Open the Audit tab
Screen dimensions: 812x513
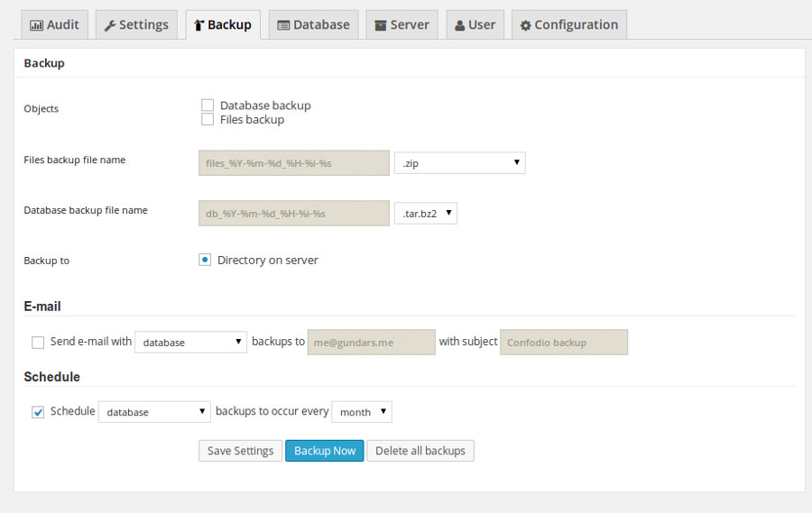click(54, 25)
